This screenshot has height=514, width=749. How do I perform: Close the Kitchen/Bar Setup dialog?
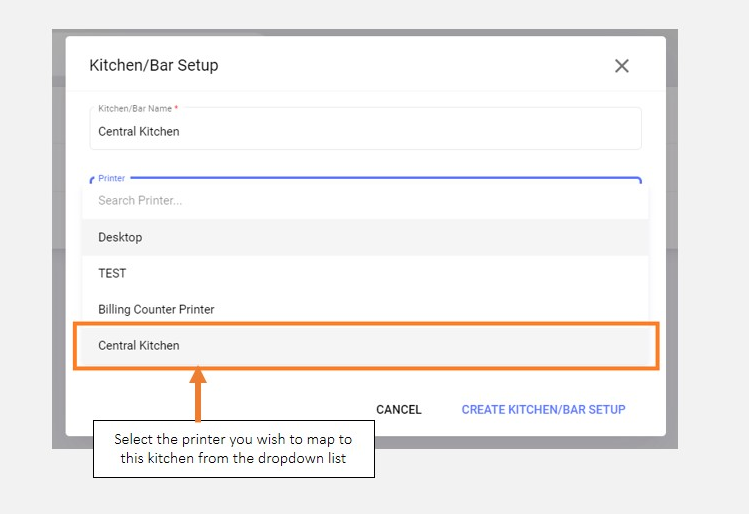(x=621, y=66)
